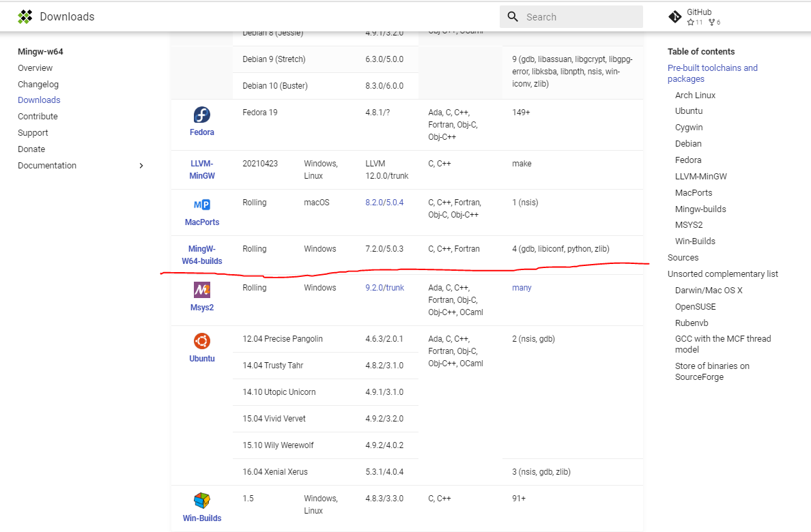Click the Mingw-w64 logo icon in header
Viewport: 811px width, 532px height.
tap(25, 16)
